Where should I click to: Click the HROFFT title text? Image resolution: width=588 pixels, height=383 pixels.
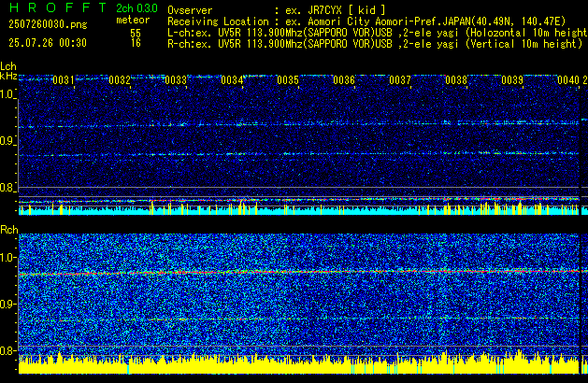click(58, 7)
